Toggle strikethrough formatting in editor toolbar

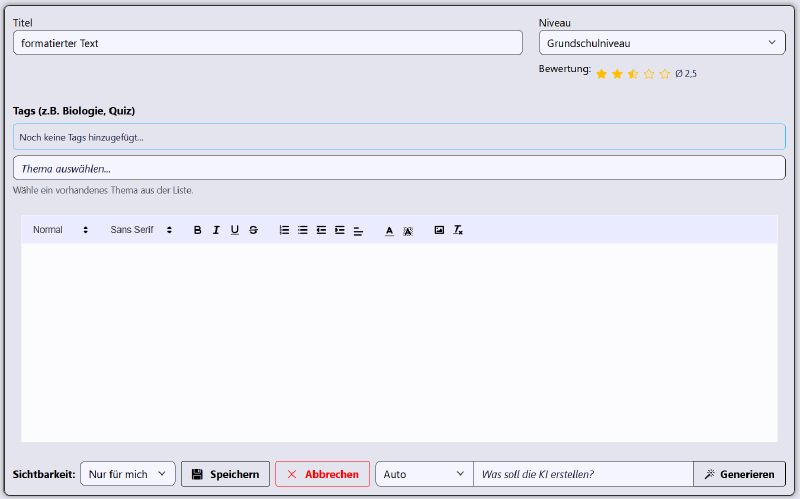253,230
